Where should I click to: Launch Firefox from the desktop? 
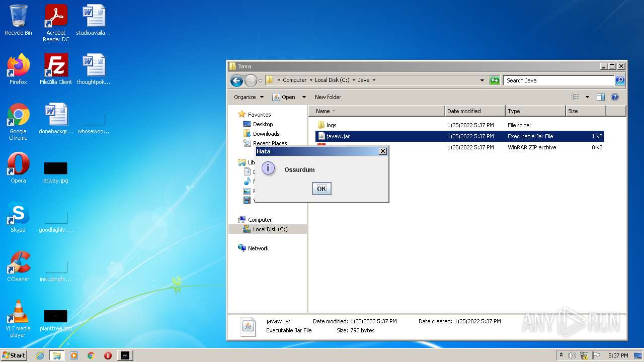click(18, 69)
